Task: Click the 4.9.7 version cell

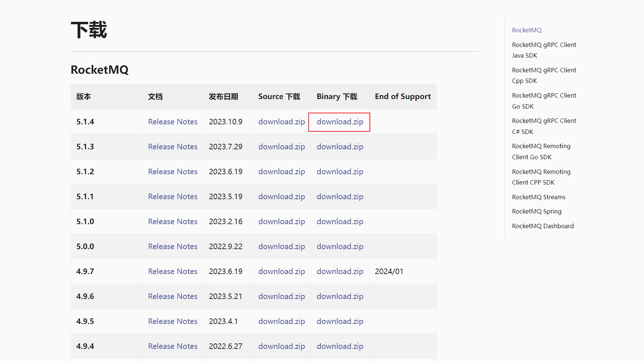Action: click(106, 271)
